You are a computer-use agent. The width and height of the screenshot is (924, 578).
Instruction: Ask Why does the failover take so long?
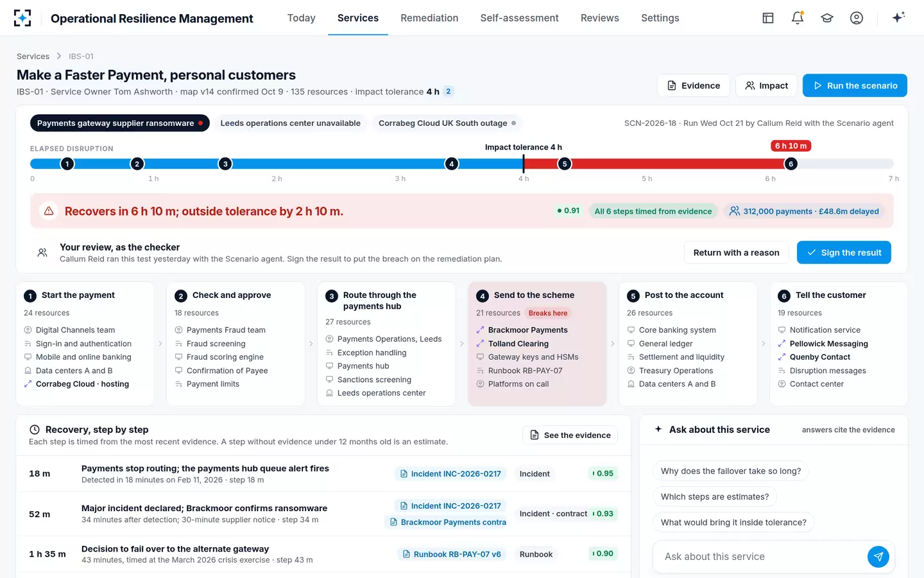click(731, 471)
